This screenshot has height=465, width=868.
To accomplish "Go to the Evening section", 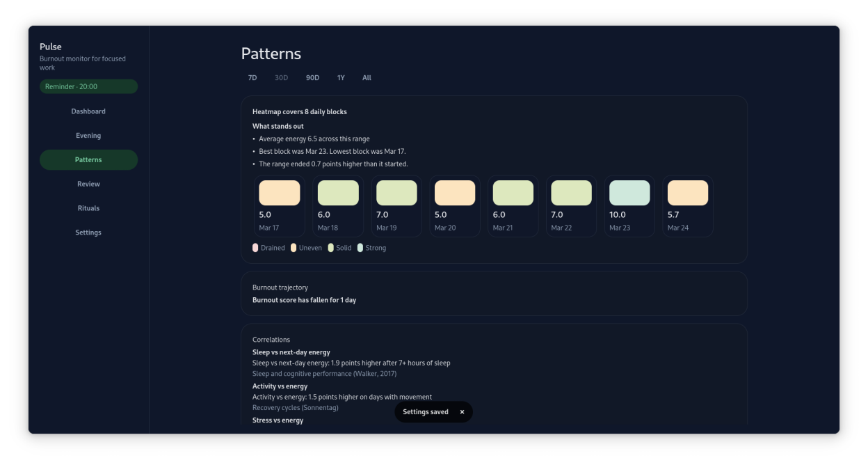I will pos(88,136).
